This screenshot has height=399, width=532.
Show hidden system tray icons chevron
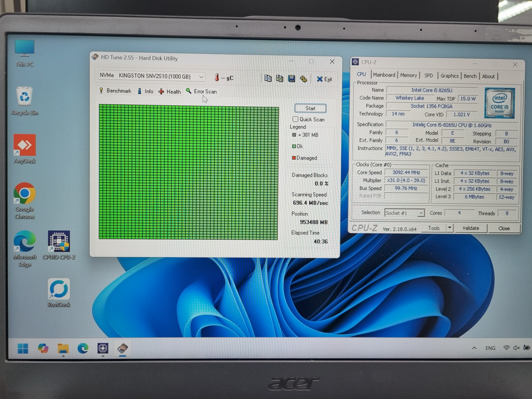point(474,348)
